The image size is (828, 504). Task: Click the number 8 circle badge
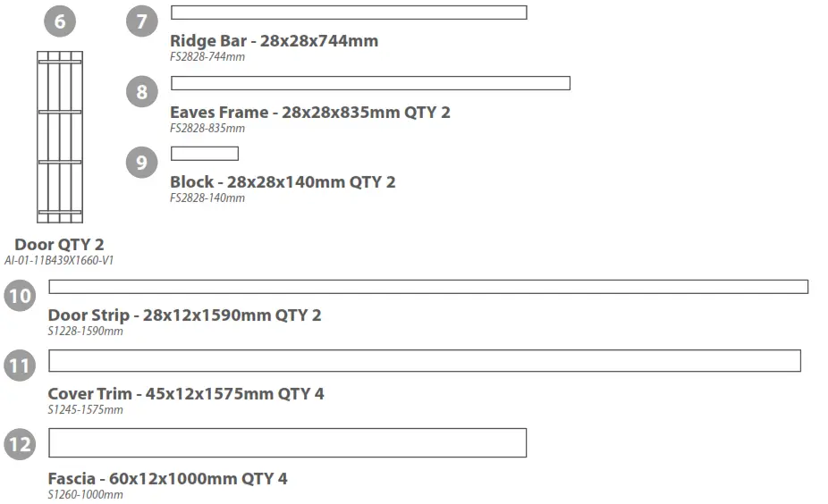point(141,91)
